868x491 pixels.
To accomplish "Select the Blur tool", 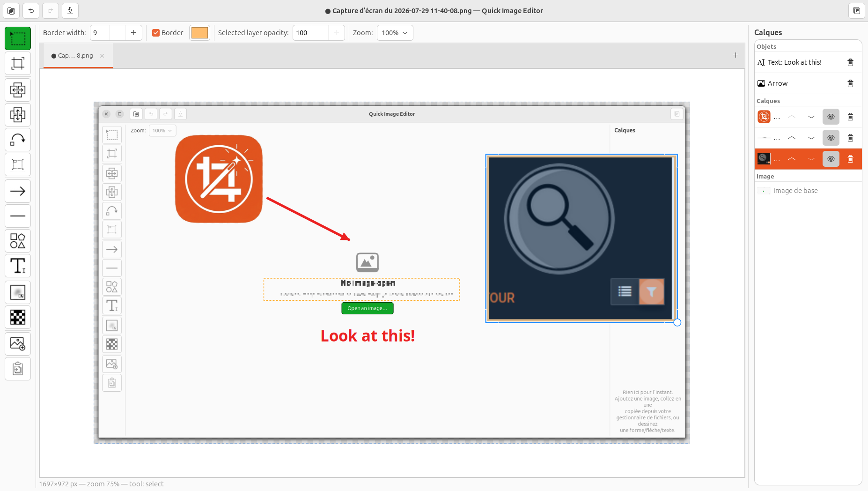I will pos(18,292).
